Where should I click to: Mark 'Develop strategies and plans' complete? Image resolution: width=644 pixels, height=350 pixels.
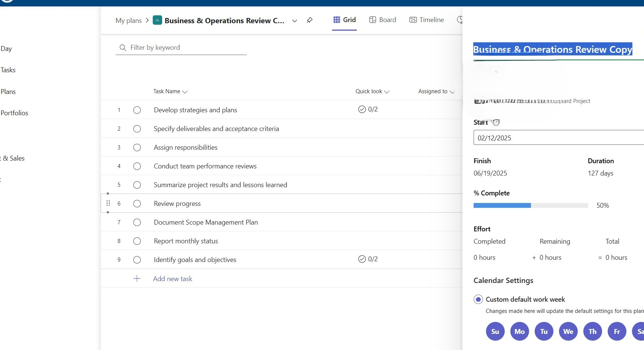click(137, 110)
